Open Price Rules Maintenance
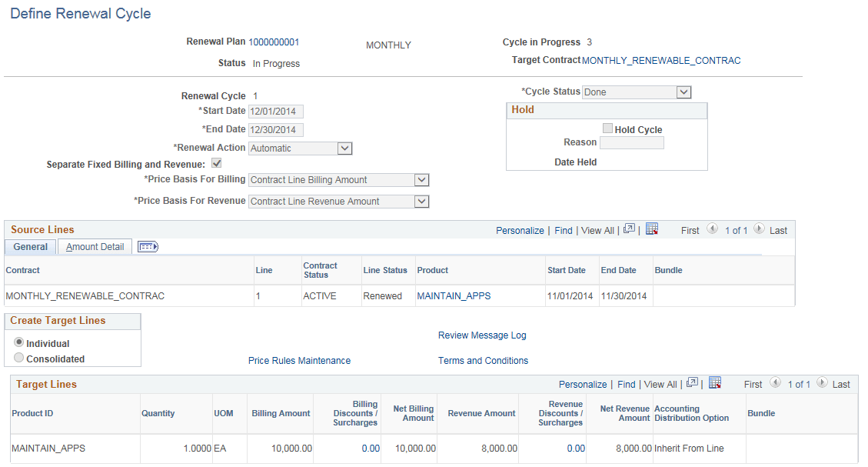Image resolution: width=868 pixels, height=467 pixels. [x=298, y=360]
